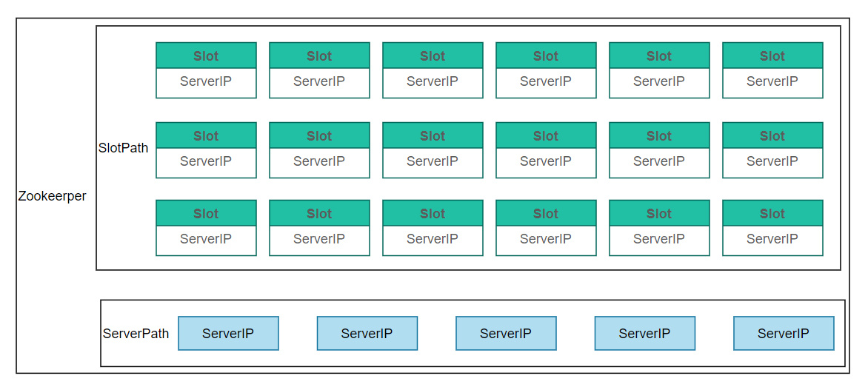Click the SlotPath label

pyautogui.click(x=124, y=148)
